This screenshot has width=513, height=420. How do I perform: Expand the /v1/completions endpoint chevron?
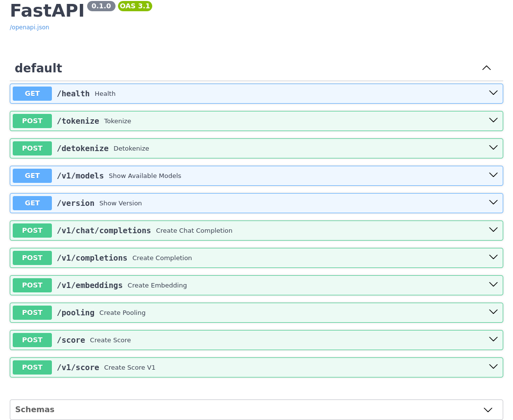click(x=493, y=257)
